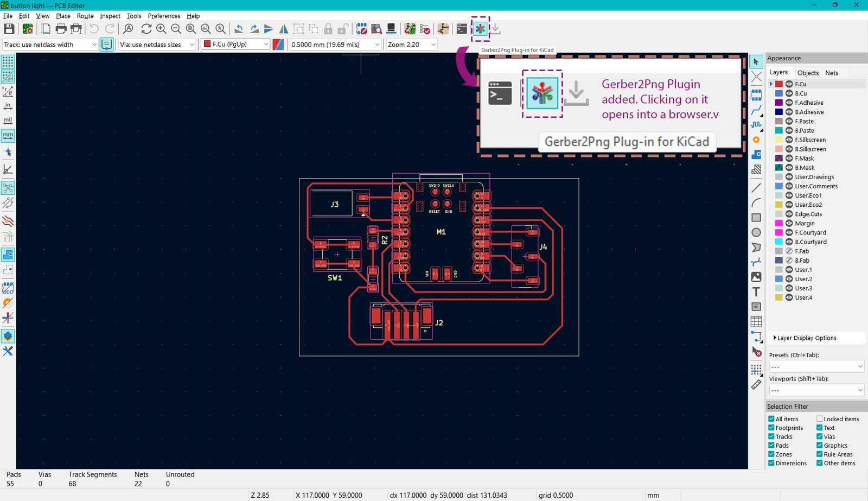
Task: Open the Preferences menu
Action: 164,16
